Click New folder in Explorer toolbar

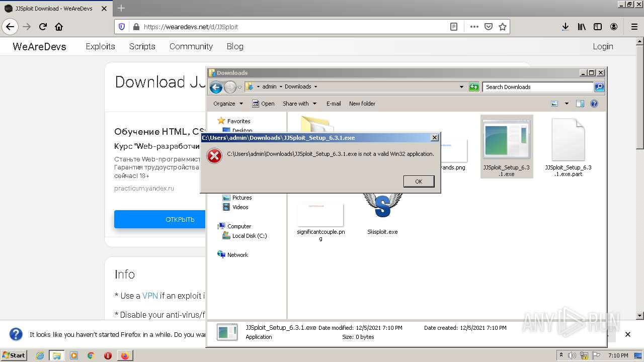362,104
